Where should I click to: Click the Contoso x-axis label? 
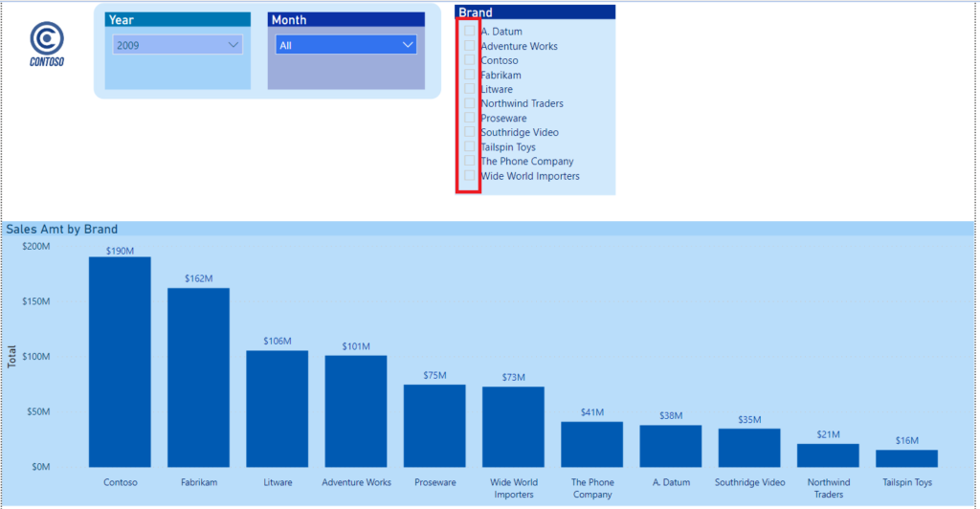[x=121, y=482]
